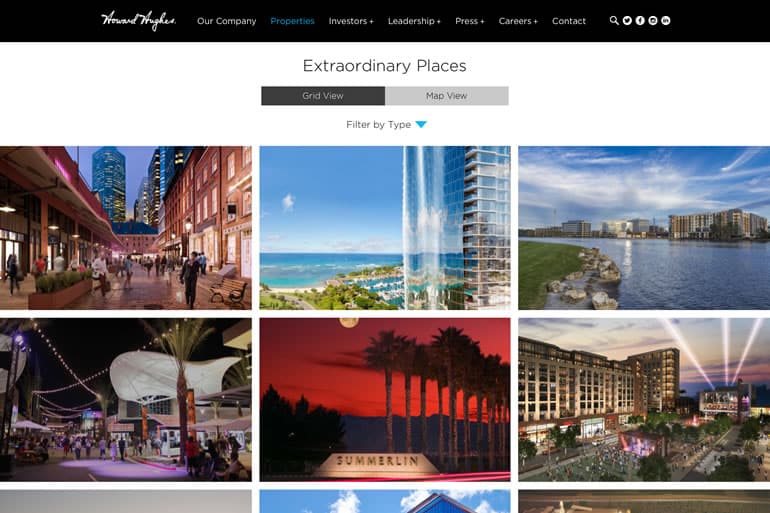Expand the Press menu
The width and height of the screenshot is (770, 513).
tap(469, 21)
